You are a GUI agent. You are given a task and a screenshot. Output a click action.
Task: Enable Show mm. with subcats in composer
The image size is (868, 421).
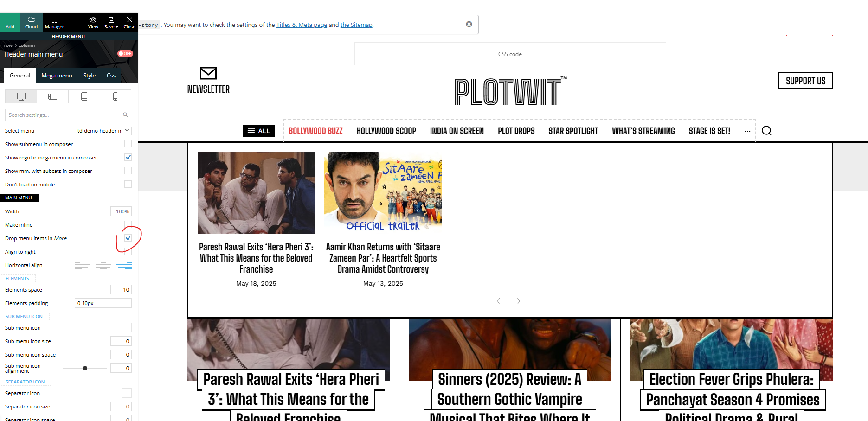coord(128,171)
